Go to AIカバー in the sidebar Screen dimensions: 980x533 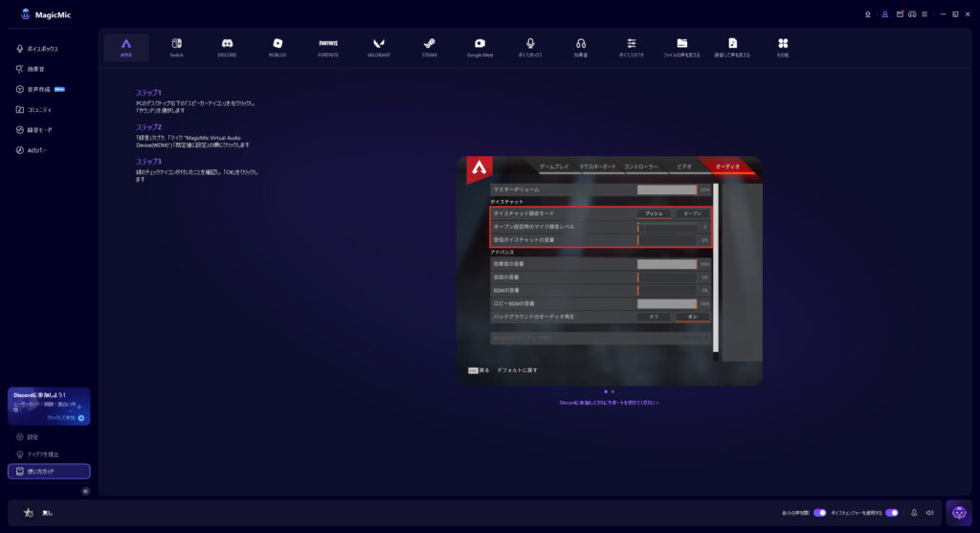37,150
